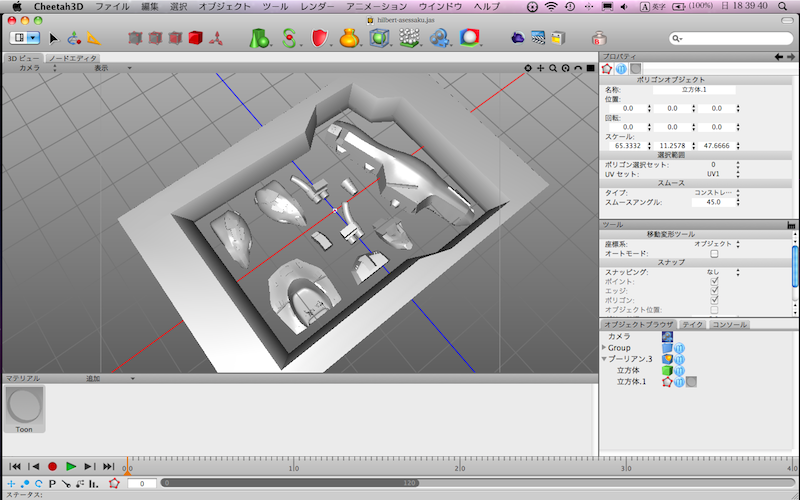The height and width of the screenshot is (500, 800).
Task: Click the render clapperboard icon
Action: point(538,38)
